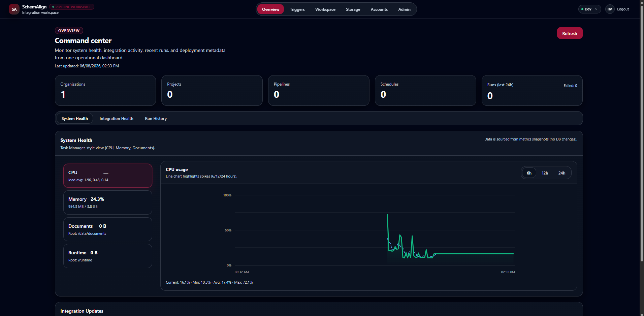Open the Triggers nav tab
Screen dimensions: 644x316
pos(297,9)
